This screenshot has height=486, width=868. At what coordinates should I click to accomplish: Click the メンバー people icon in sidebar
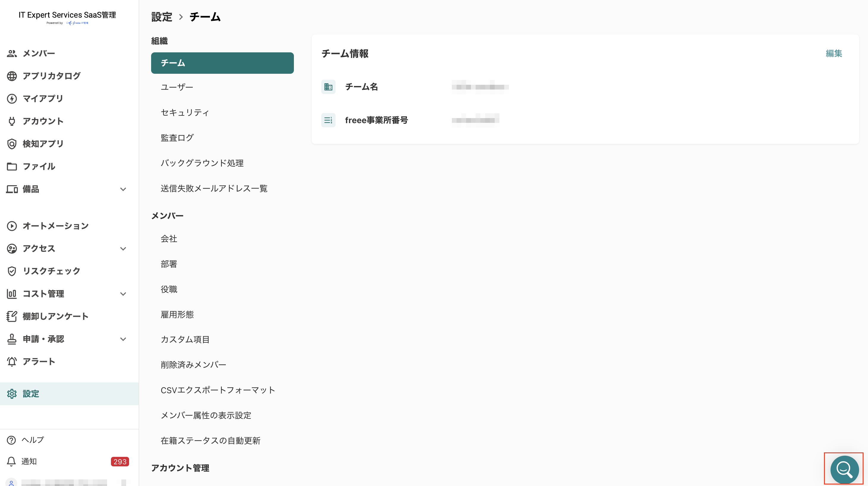(12, 53)
